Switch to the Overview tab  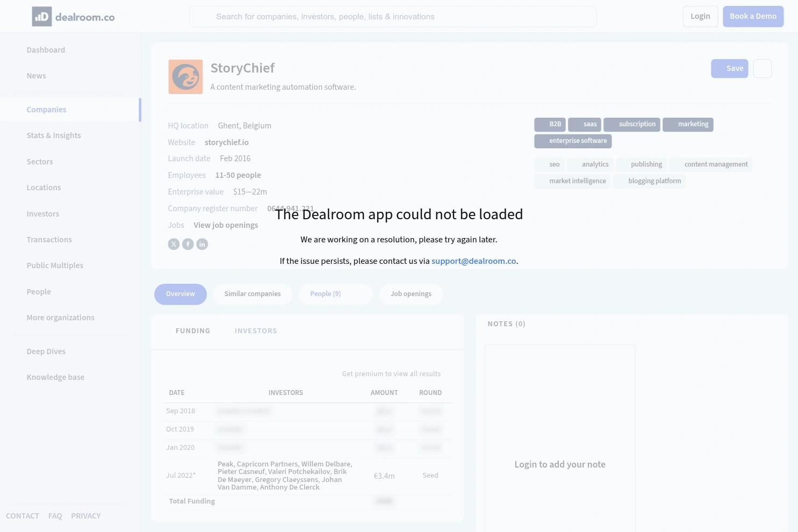(181, 294)
